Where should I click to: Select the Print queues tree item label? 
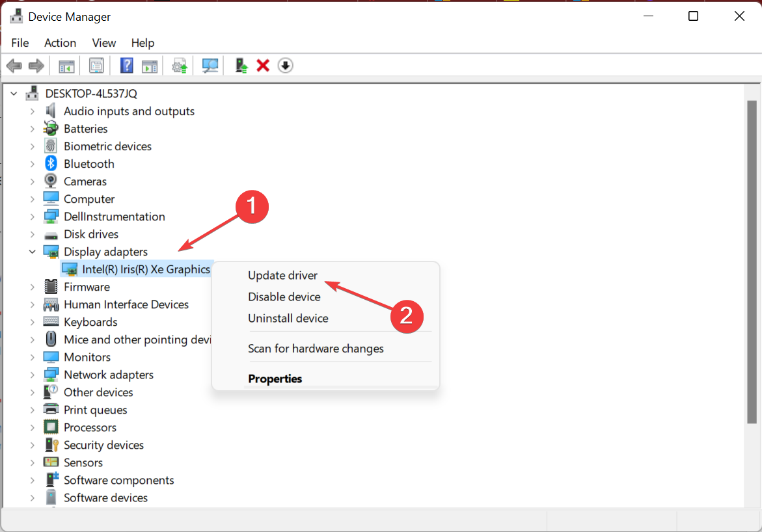pos(95,410)
